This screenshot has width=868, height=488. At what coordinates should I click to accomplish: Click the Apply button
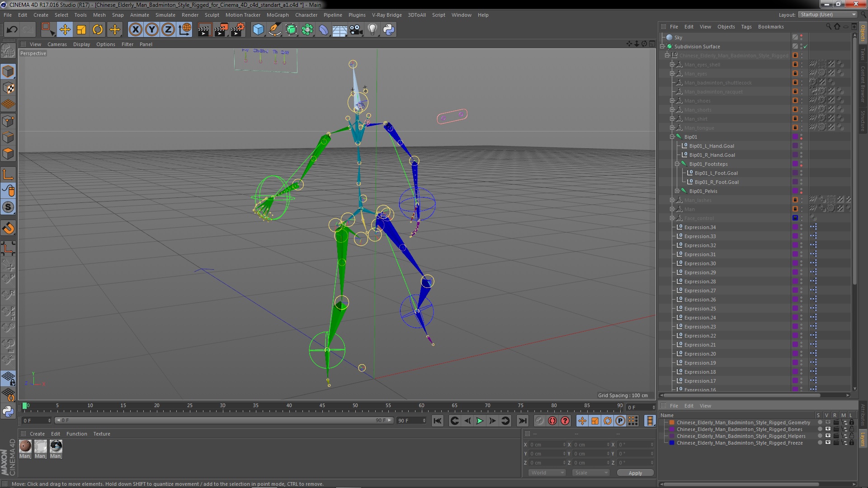pyautogui.click(x=635, y=473)
